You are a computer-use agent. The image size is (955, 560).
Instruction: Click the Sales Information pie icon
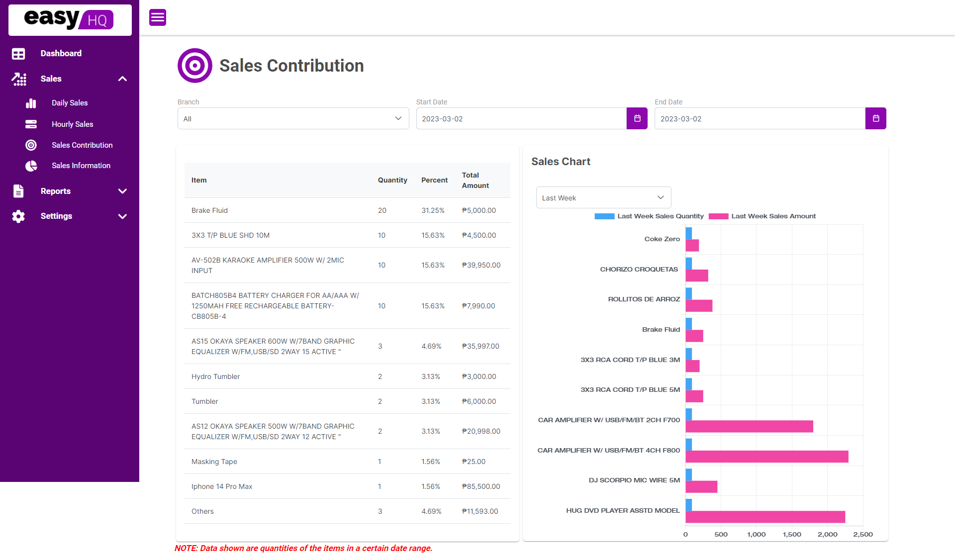tap(31, 166)
